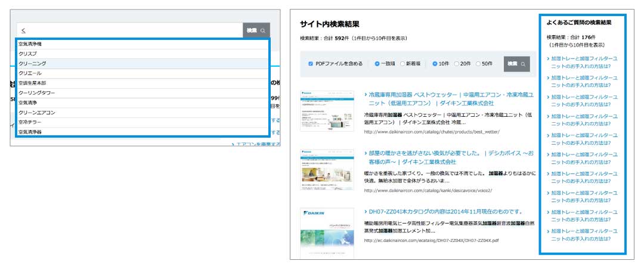Click the 検索 button beside the keyword input
This screenshot has width=644, height=267.
[x=256, y=30]
